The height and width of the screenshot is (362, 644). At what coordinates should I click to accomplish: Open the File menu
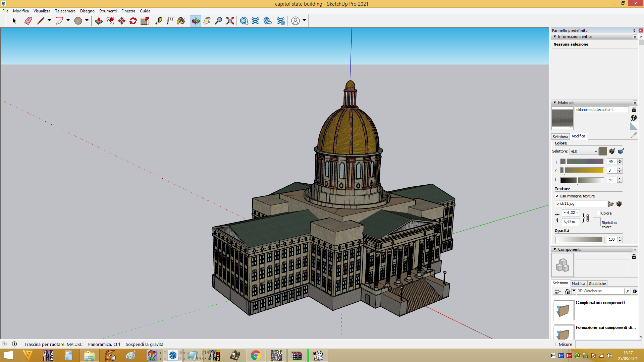(x=5, y=11)
